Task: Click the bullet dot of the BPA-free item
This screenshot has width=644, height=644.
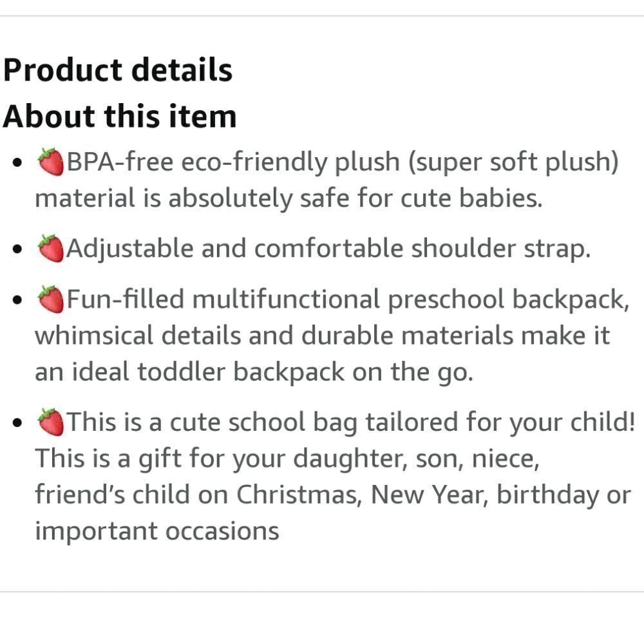Action: [17, 163]
